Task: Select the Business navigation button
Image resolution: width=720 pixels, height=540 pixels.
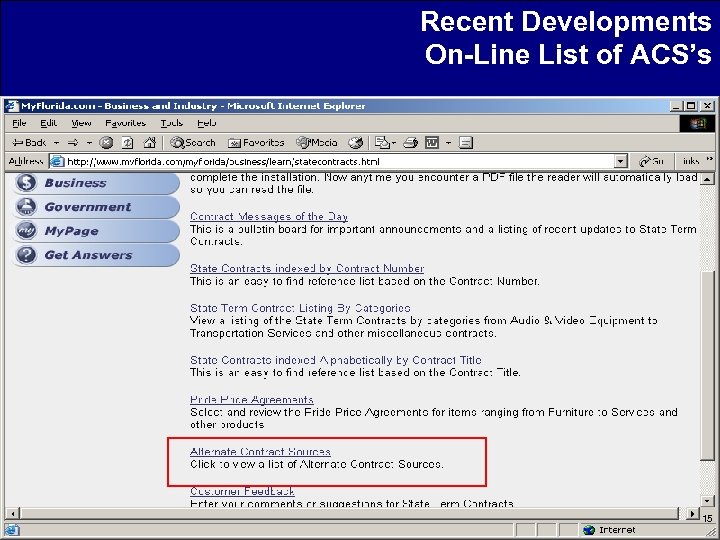Action: click(96, 183)
